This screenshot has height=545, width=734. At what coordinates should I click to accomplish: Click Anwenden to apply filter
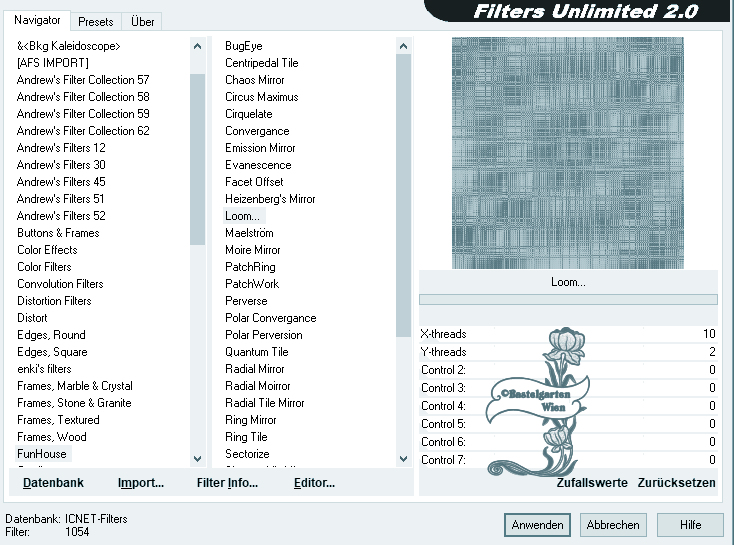(537, 525)
